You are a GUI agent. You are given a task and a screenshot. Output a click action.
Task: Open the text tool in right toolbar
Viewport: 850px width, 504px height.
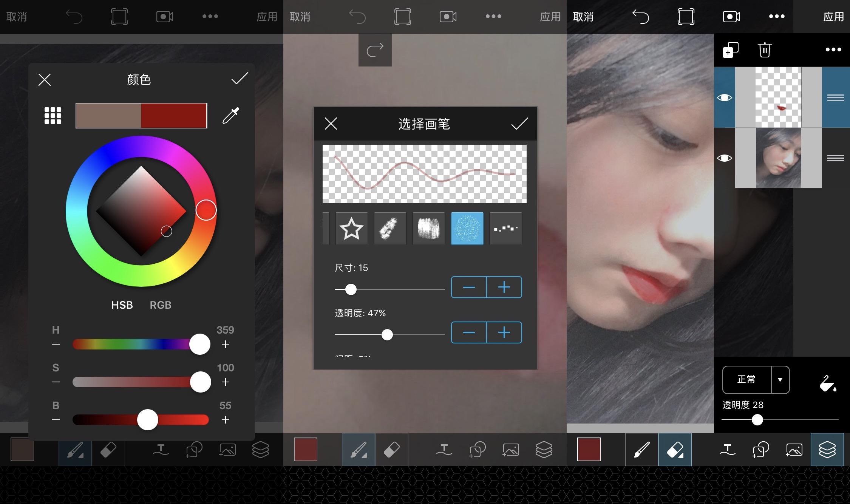(728, 450)
